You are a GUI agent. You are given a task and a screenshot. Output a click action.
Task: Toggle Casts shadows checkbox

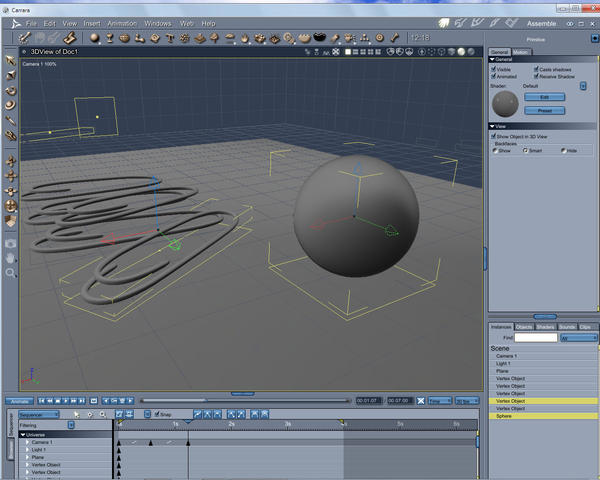tap(536, 69)
